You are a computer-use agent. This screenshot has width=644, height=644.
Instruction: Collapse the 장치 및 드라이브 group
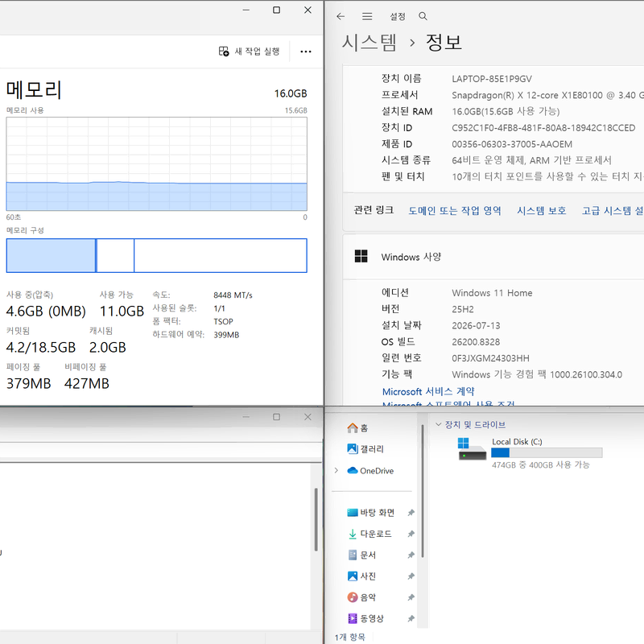coord(438,424)
